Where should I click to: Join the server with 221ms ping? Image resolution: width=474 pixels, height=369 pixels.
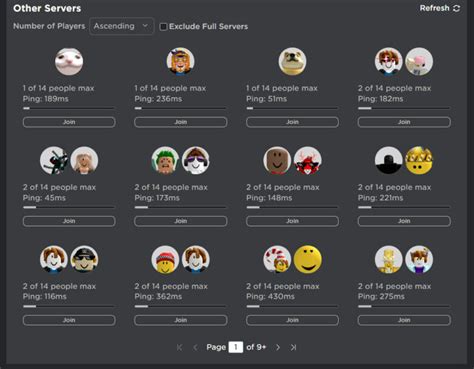click(404, 221)
